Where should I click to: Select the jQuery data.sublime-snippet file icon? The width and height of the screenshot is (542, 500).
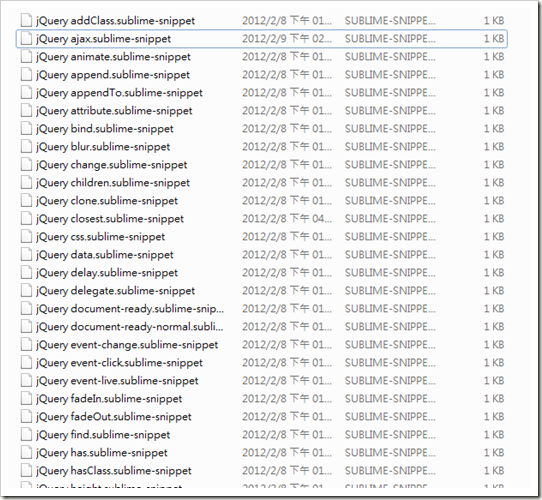pos(27,254)
